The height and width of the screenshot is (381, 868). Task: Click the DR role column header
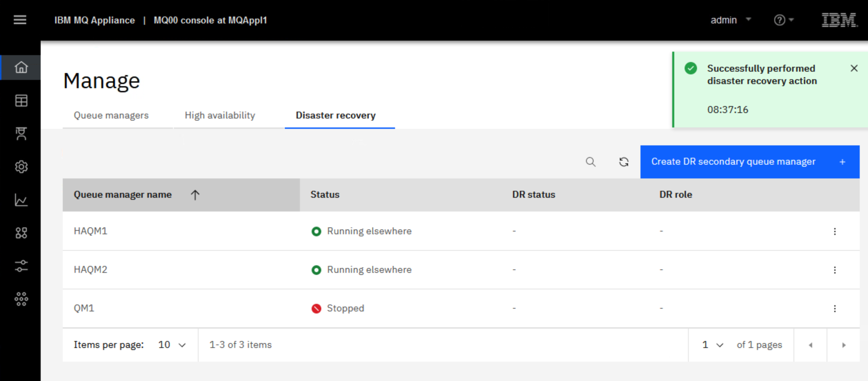click(x=676, y=195)
